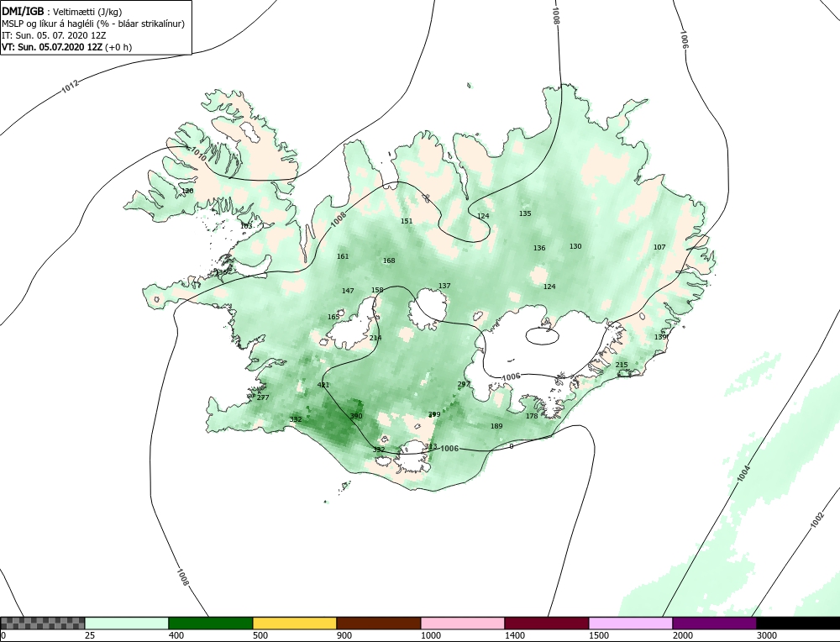Click the map value 161
This screenshot has height=642, width=840.
click(x=343, y=256)
